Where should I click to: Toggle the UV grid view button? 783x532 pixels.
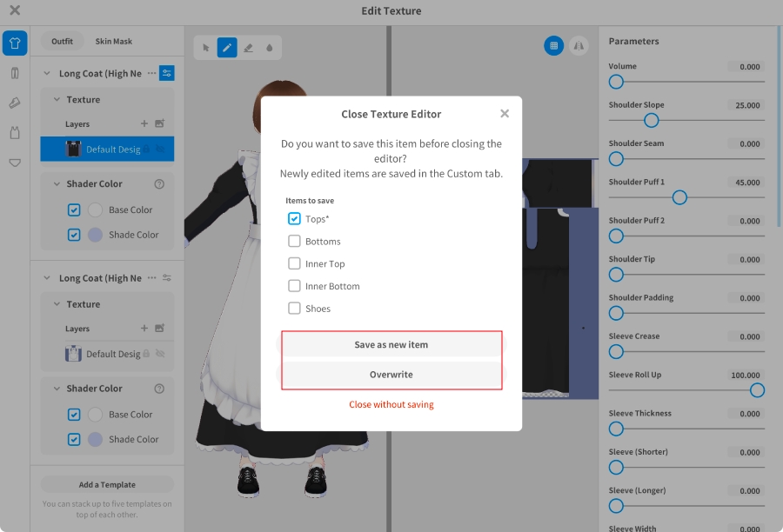554,46
